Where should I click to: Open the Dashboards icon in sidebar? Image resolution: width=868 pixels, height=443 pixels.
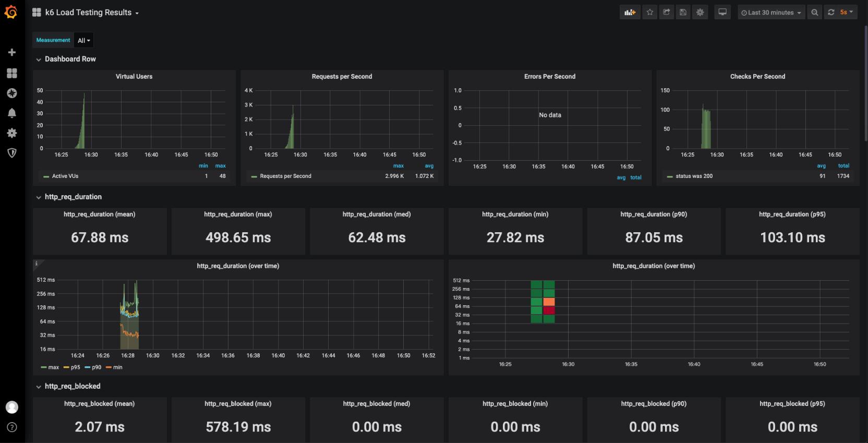point(12,73)
